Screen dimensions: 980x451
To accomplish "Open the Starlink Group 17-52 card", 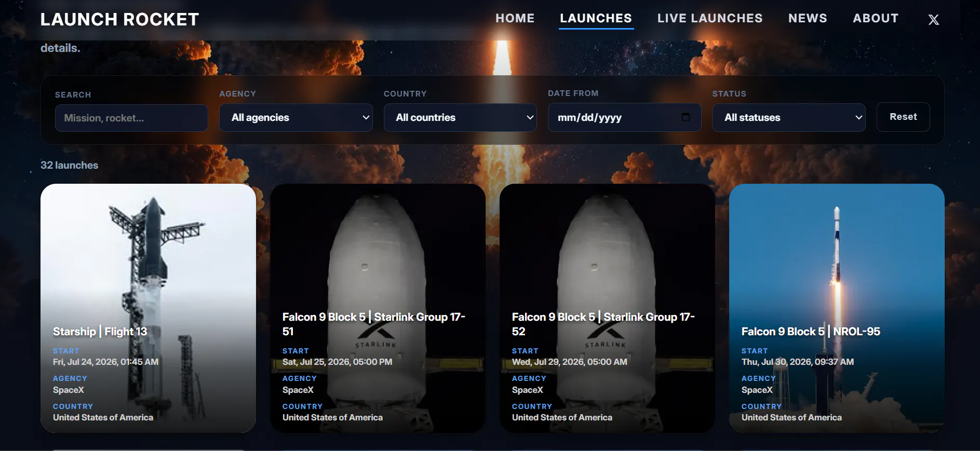I will 607,308.
